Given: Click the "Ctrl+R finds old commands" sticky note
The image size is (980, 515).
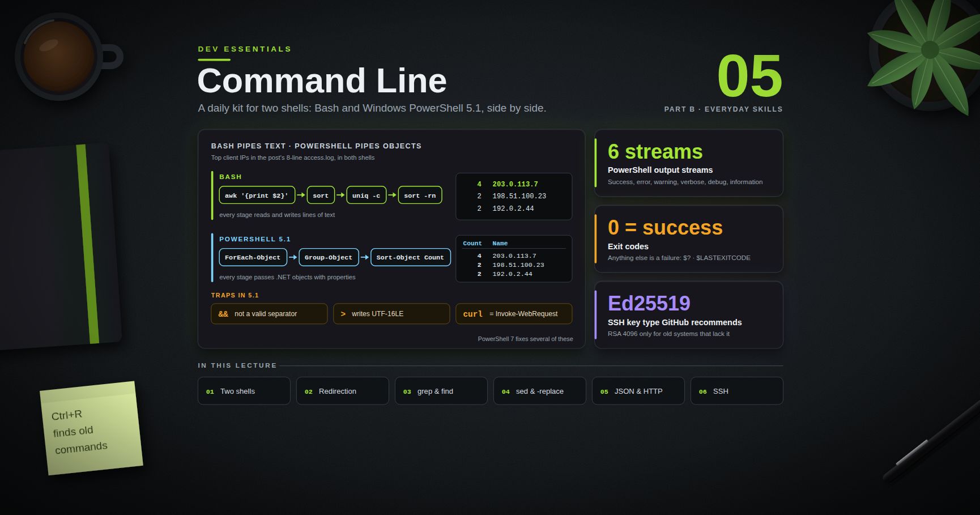Looking at the screenshot, I should coord(91,428).
